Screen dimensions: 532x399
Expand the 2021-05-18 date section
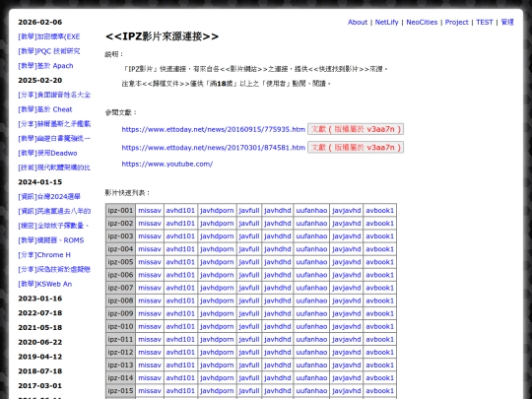pos(40,327)
